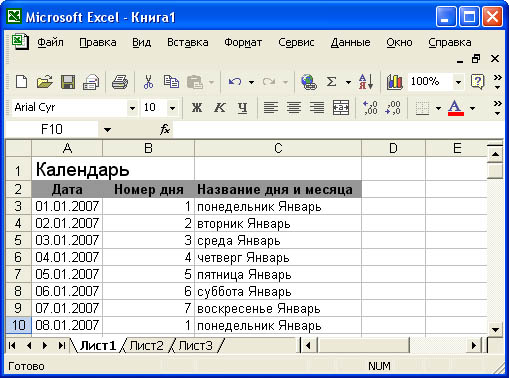Viewport: 509px width, 378px height.
Task: Redo the last undone action
Action: [x=269, y=82]
